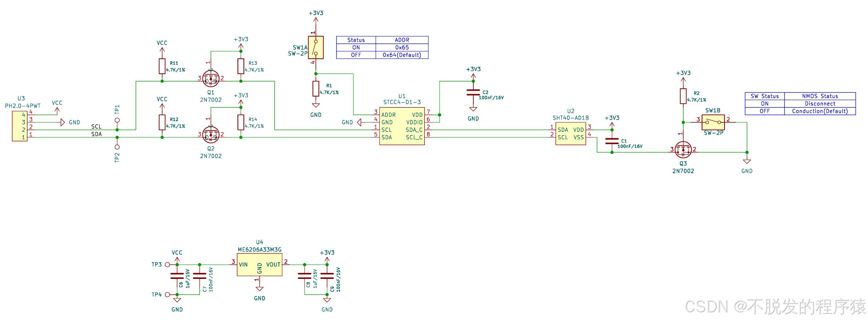Click the TP3 test point circle
This screenshot has height=321, width=868.
point(167,265)
